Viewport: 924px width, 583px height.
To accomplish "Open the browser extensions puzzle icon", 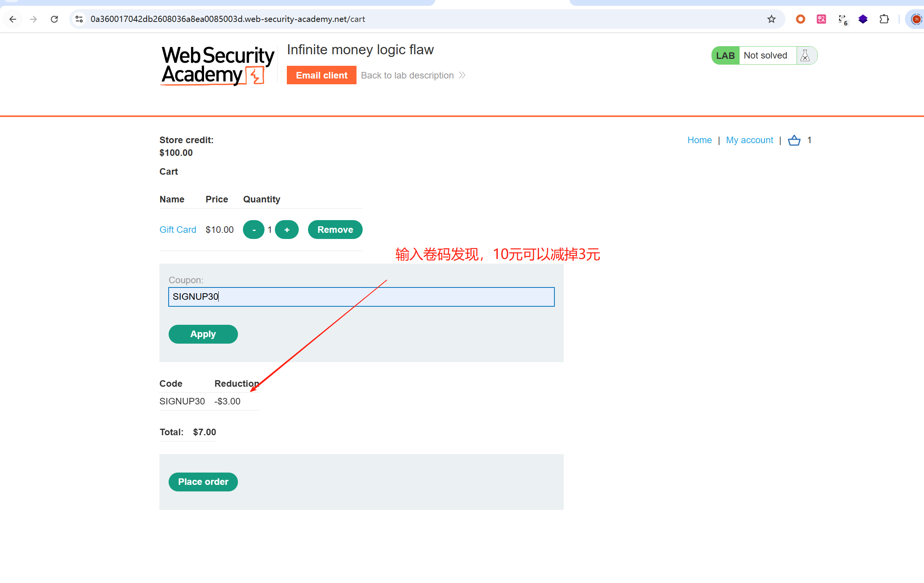I will point(884,19).
